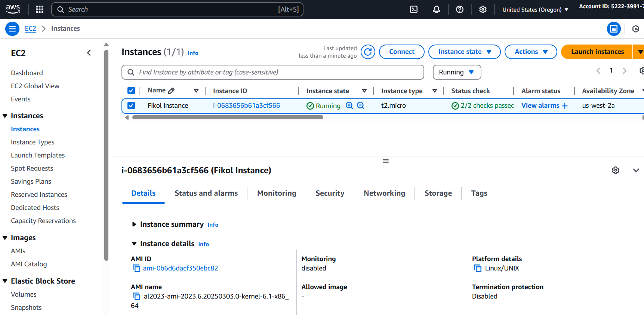This screenshot has width=644, height=315.
Task: Click the resize handle of details panel
Action: coord(386,161)
